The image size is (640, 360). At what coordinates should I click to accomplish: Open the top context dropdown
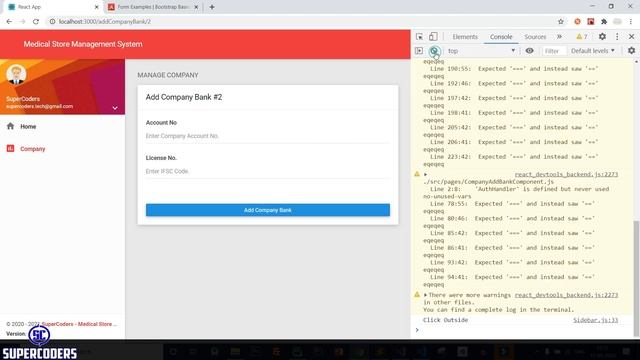pyautogui.click(x=482, y=51)
